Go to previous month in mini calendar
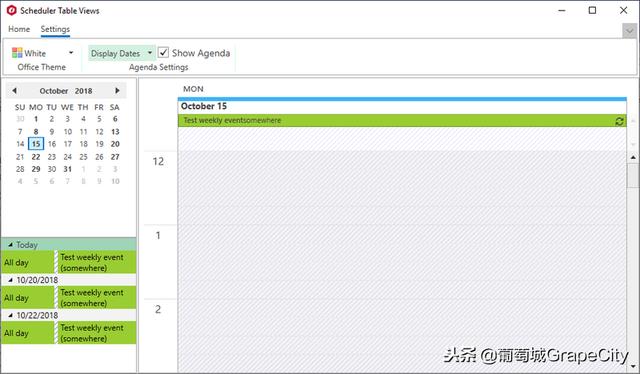Viewport: 640px width, 374px height. 14,91
